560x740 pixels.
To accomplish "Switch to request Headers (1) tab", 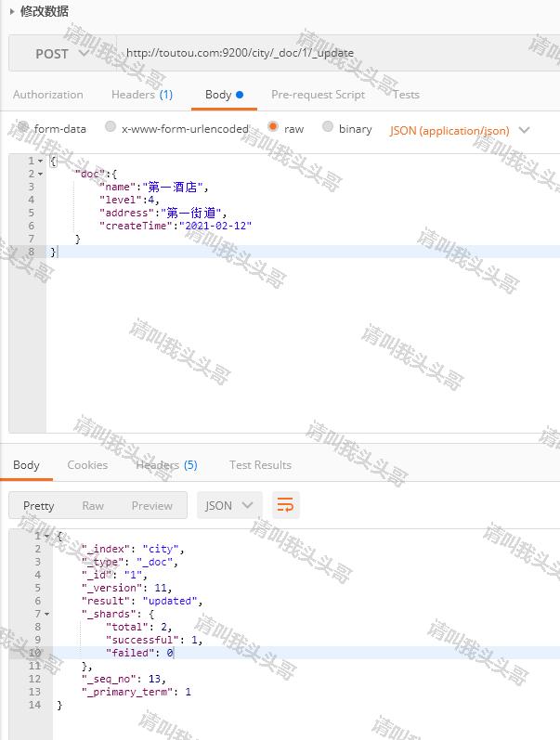I will pyautogui.click(x=142, y=95).
